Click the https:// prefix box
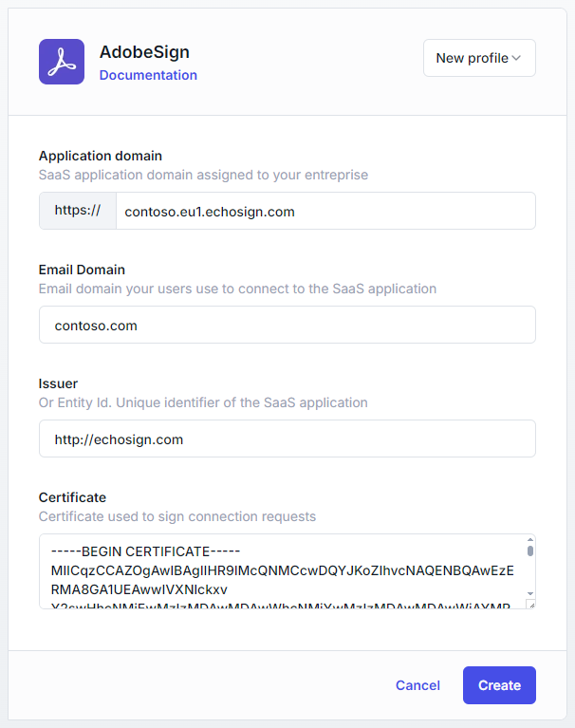575x728 pixels. (x=77, y=211)
